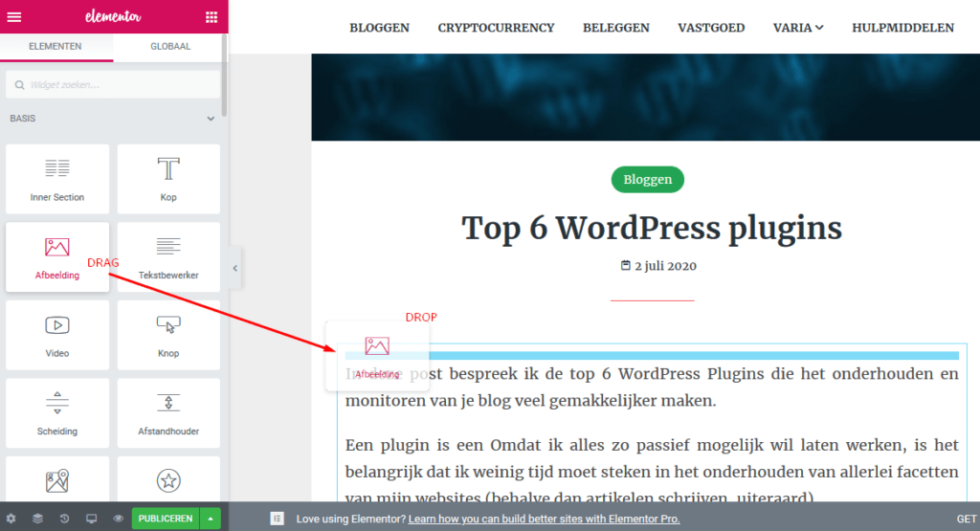Click the widget panel scrollbar
980x531 pixels.
[x=224, y=75]
